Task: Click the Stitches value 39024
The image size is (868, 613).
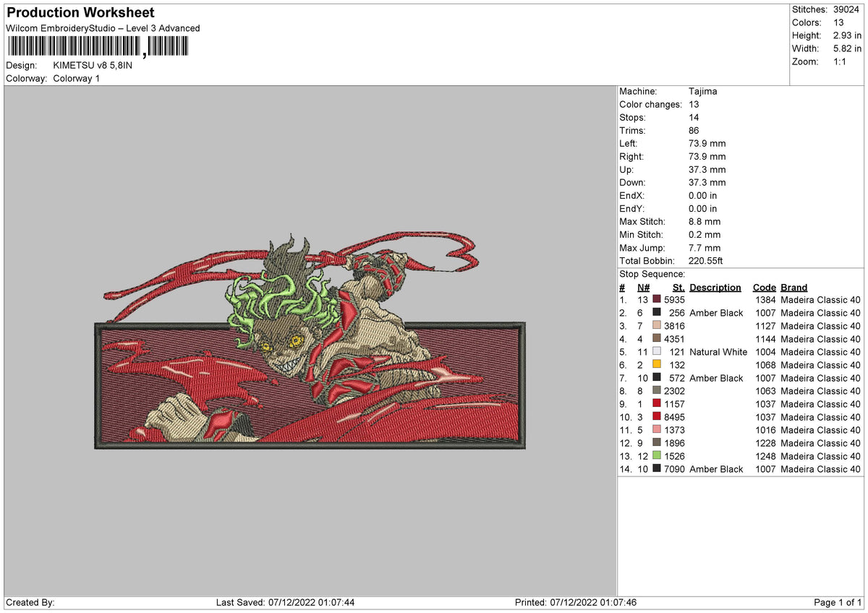Action: 848,9
